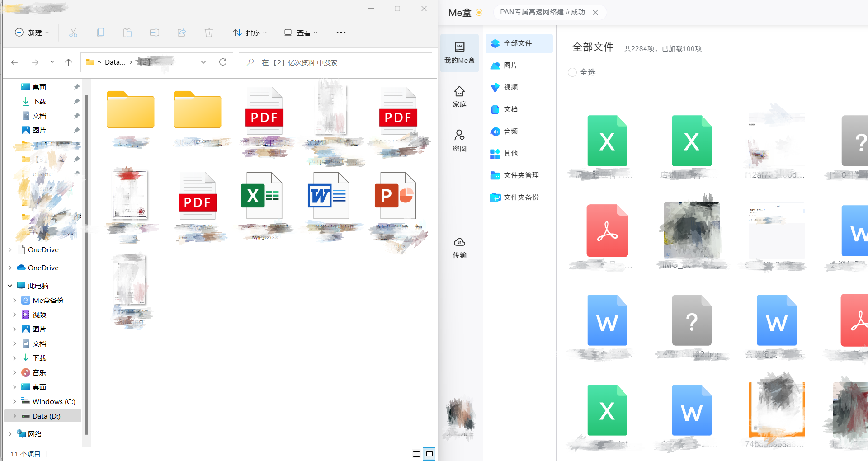Click the Me盒 user avatar
Viewport: 868px width, 461px height.
(460, 414)
